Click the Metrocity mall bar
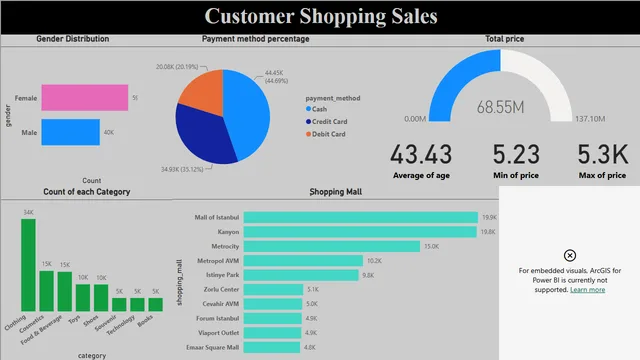The height and width of the screenshot is (360, 640). pos(332,246)
